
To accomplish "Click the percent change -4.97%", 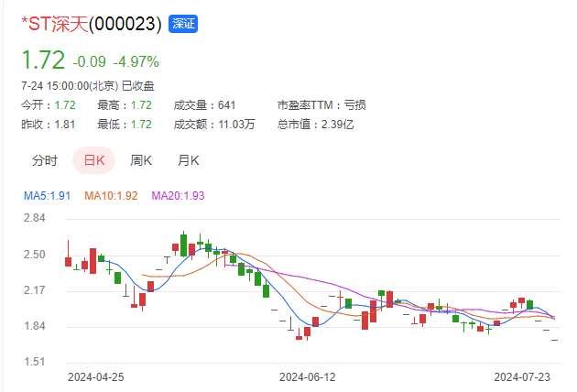I will (136, 62).
